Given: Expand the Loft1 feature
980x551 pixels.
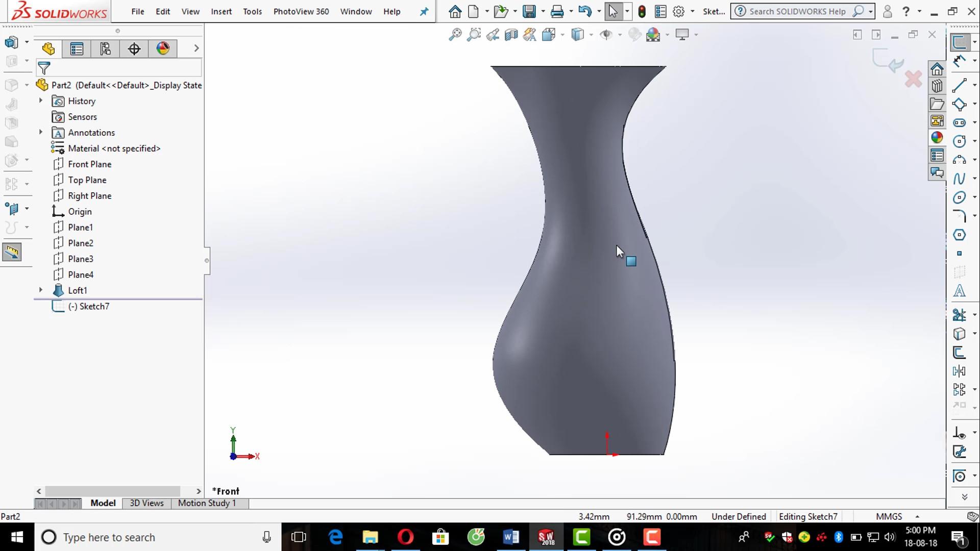Looking at the screenshot, I should [x=41, y=290].
